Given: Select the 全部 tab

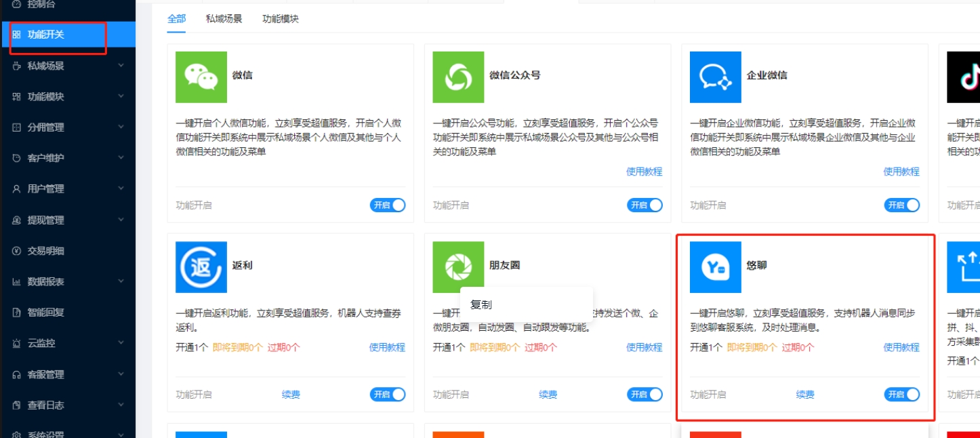Looking at the screenshot, I should tap(177, 19).
